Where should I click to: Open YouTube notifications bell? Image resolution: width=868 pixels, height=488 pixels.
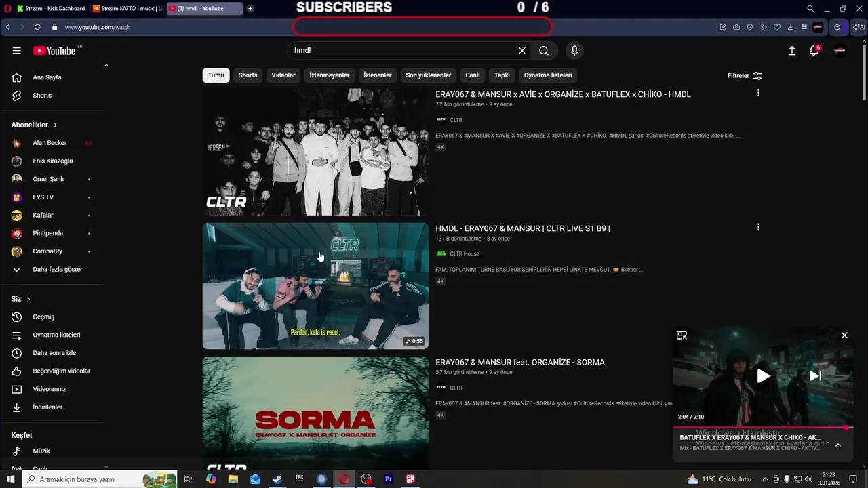click(814, 51)
